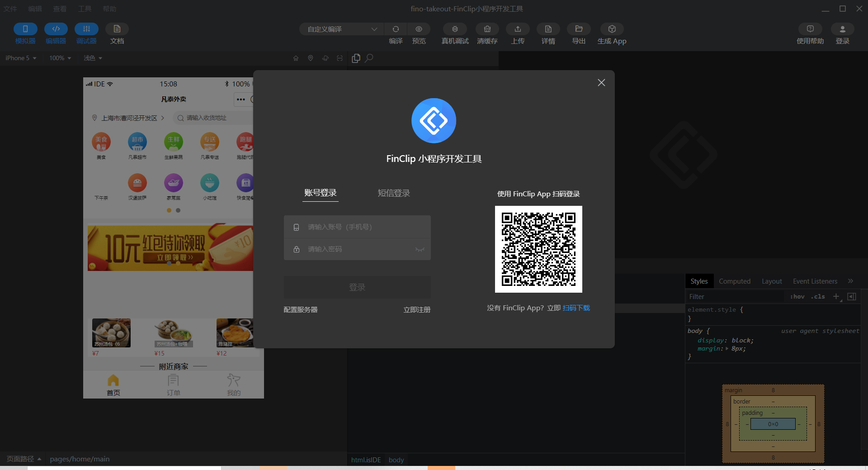Expand more devtools tabs chevron
Viewport: 868px width, 470px height.
click(851, 281)
